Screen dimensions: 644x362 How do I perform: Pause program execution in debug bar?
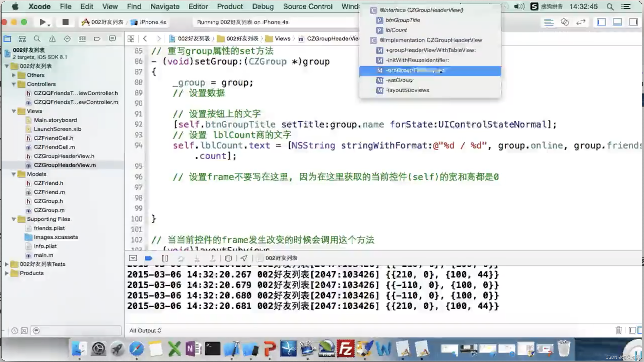[x=165, y=258]
